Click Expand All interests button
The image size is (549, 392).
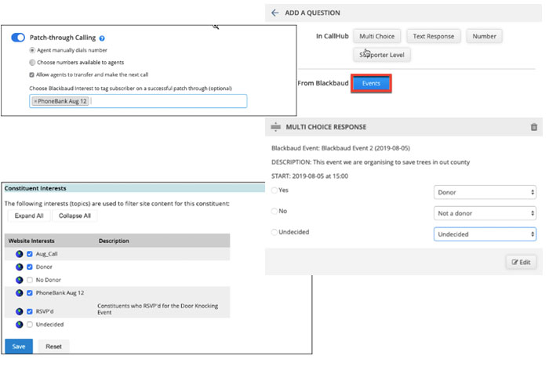(x=29, y=216)
